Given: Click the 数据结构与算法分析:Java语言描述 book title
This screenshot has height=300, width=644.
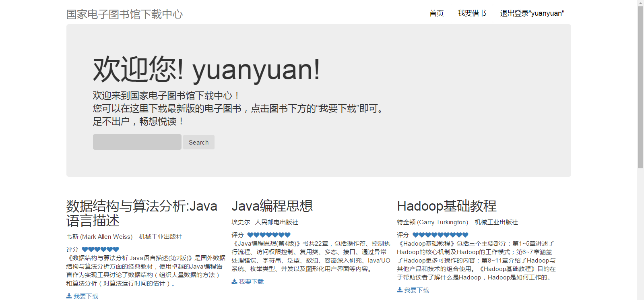Looking at the screenshot, I should click(142, 213).
